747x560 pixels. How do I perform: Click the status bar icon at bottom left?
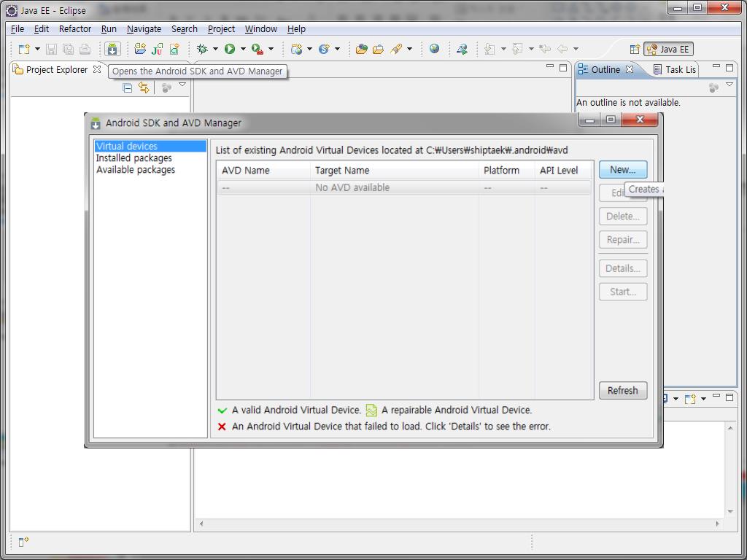[x=23, y=542]
